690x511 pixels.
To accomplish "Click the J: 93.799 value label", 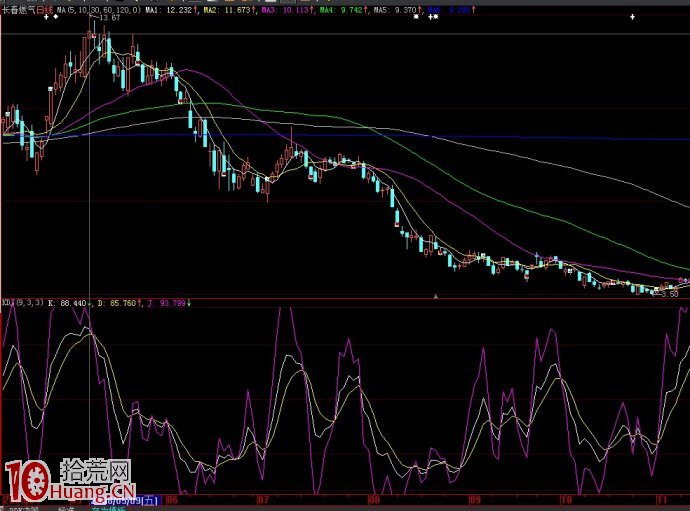I will (169, 302).
